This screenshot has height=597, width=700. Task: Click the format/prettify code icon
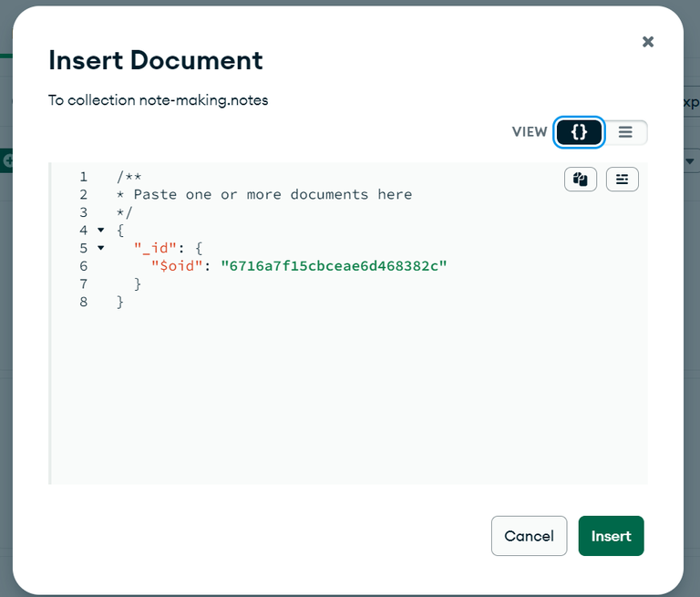coord(623,180)
